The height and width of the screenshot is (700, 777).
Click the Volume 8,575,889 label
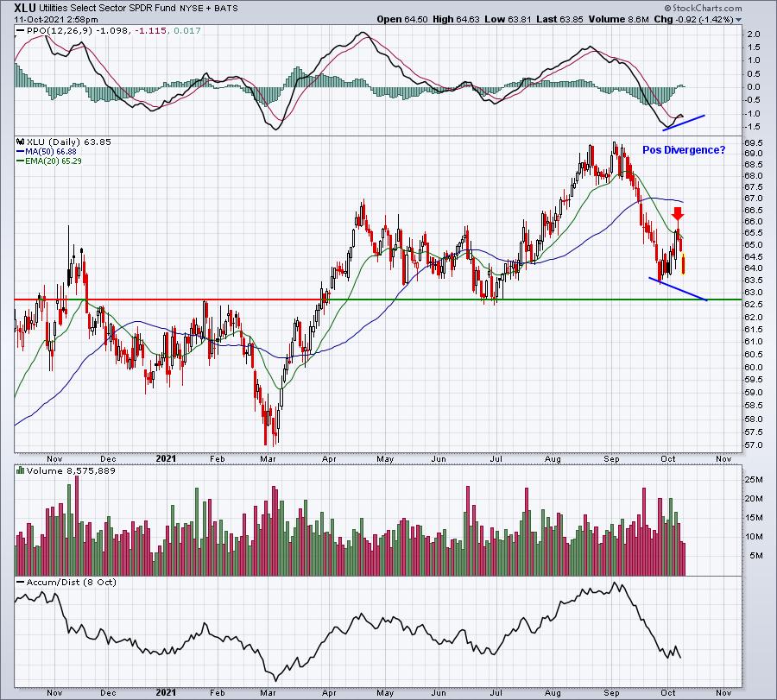tap(71, 470)
